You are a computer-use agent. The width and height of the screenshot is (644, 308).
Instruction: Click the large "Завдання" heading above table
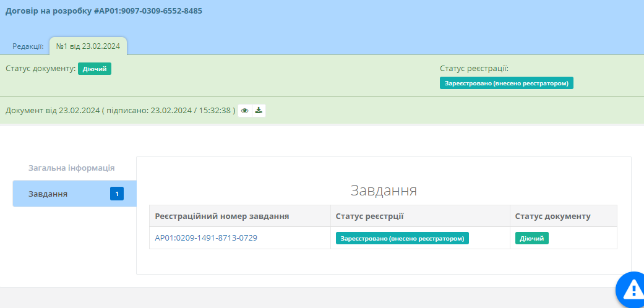(383, 190)
